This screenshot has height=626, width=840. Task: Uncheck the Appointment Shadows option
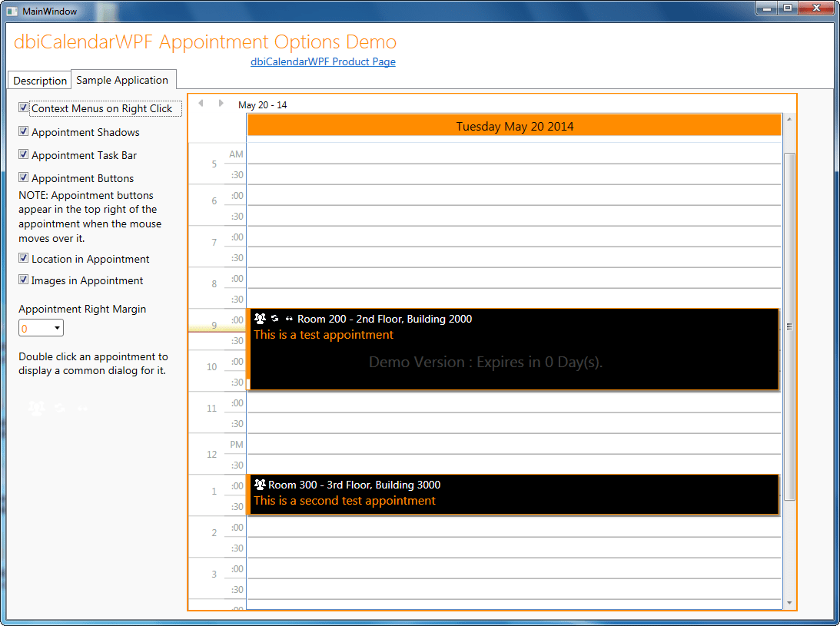pyautogui.click(x=24, y=131)
